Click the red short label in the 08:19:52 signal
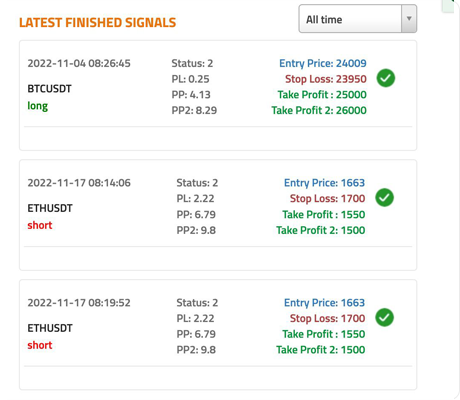460x400 pixels. point(40,345)
